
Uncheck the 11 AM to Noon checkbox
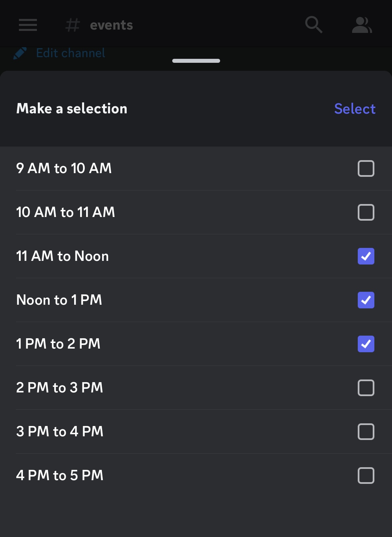[x=366, y=256]
